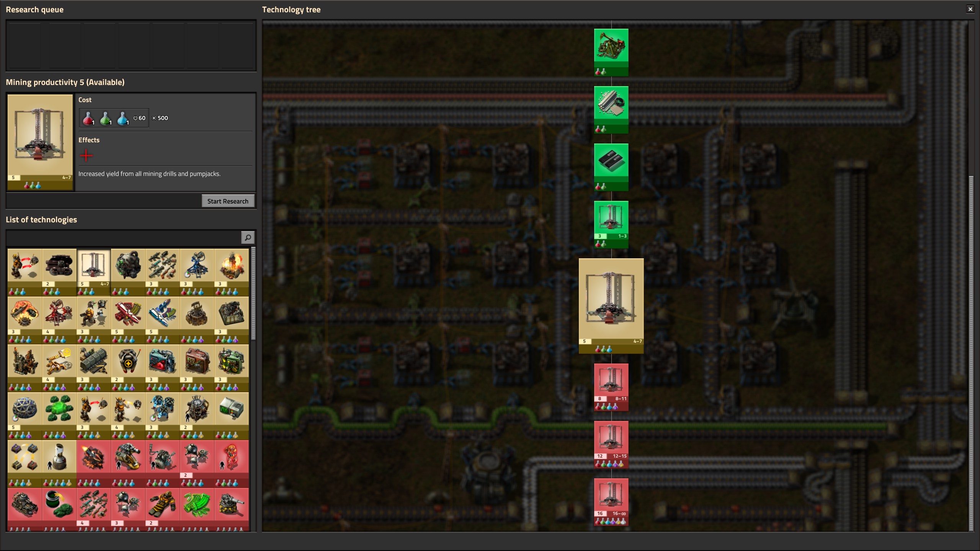
Task: Select Logistic system colored chests technology
Action: tap(25, 464)
